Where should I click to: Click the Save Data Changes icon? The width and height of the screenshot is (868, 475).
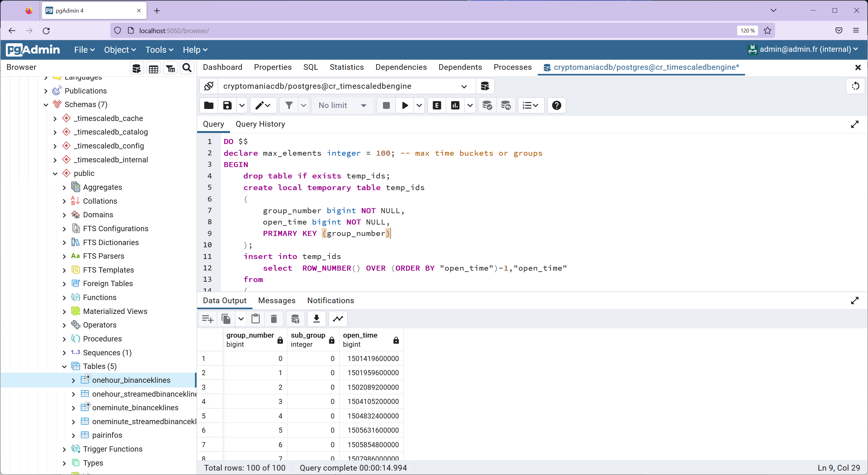[295, 319]
